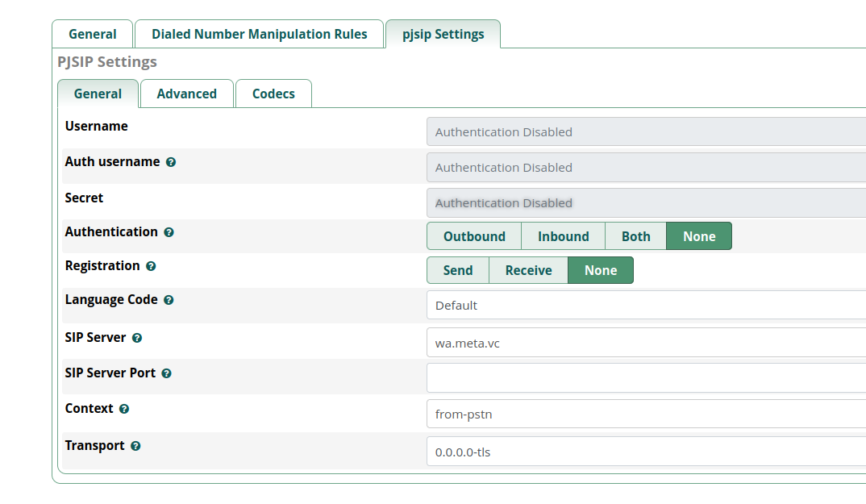
Task: Open the Advanced PJSIP settings tab
Action: coord(186,94)
